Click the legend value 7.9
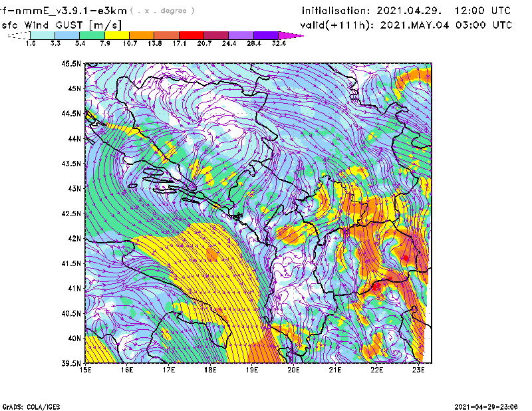The height and width of the screenshot is (411, 532). tap(105, 43)
